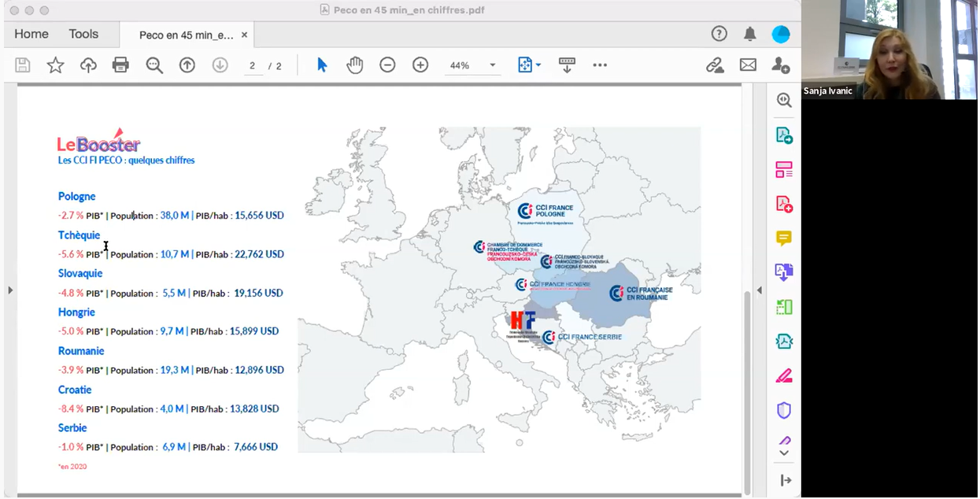Switch to the Home tab
This screenshot has width=980, height=499.
[31, 34]
